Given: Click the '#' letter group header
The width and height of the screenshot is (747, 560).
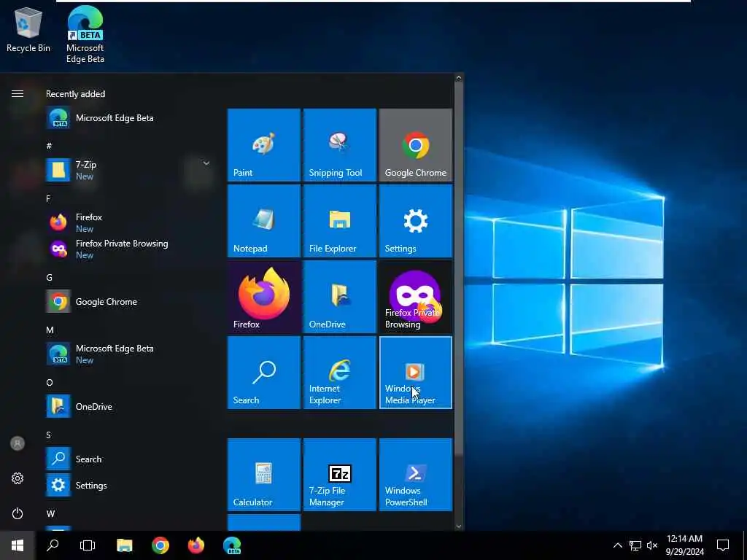Looking at the screenshot, I should click(49, 146).
